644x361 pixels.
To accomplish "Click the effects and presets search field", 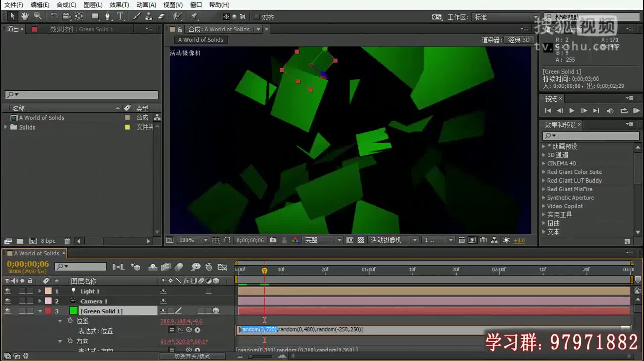I will coord(590,135).
